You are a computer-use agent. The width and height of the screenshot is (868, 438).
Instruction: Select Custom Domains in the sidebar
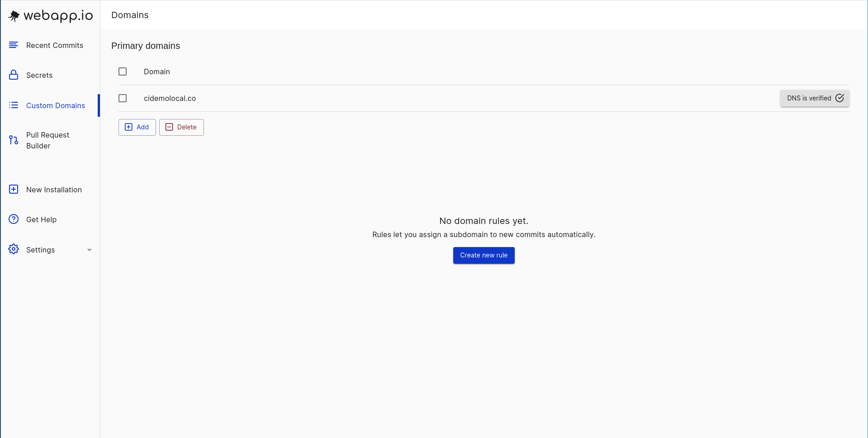56,105
